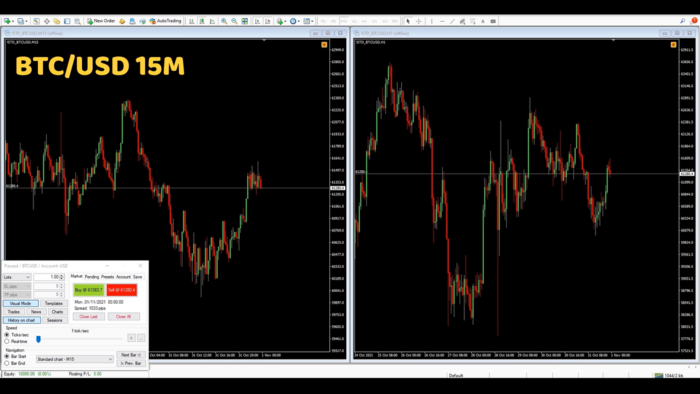Select the crosshair cursor tool
The image size is (700, 394).
(419, 21)
